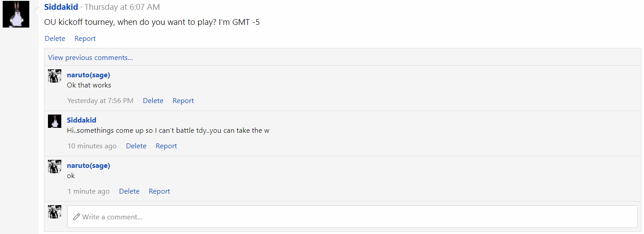
Task: Expand View previous comments
Action: click(x=91, y=57)
